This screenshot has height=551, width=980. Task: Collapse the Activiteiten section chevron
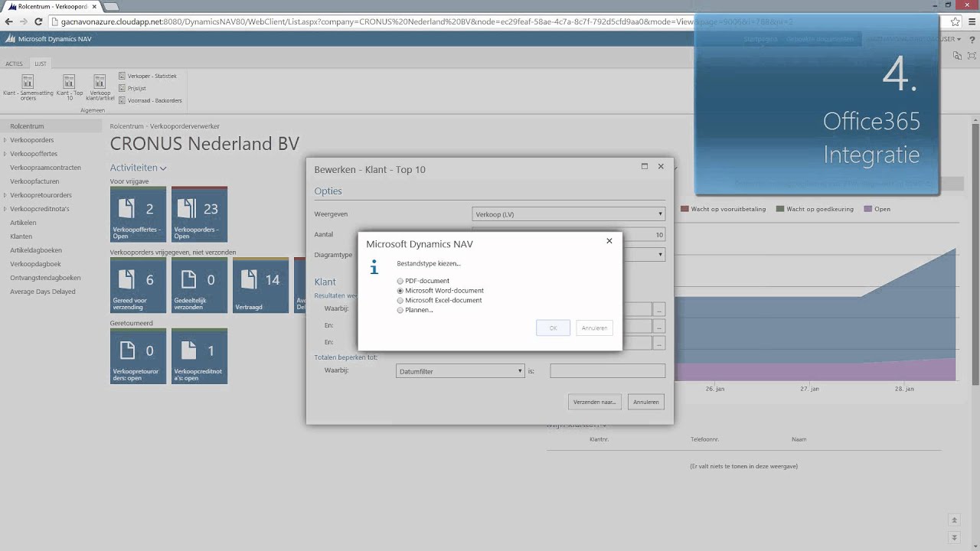click(163, 168)
